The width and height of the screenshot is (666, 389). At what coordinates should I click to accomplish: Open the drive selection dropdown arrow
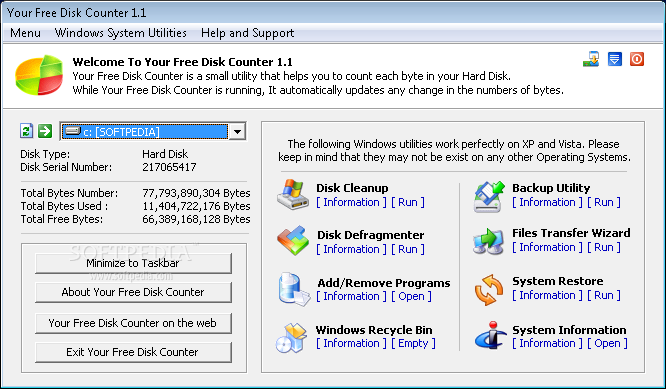(237, 132)
